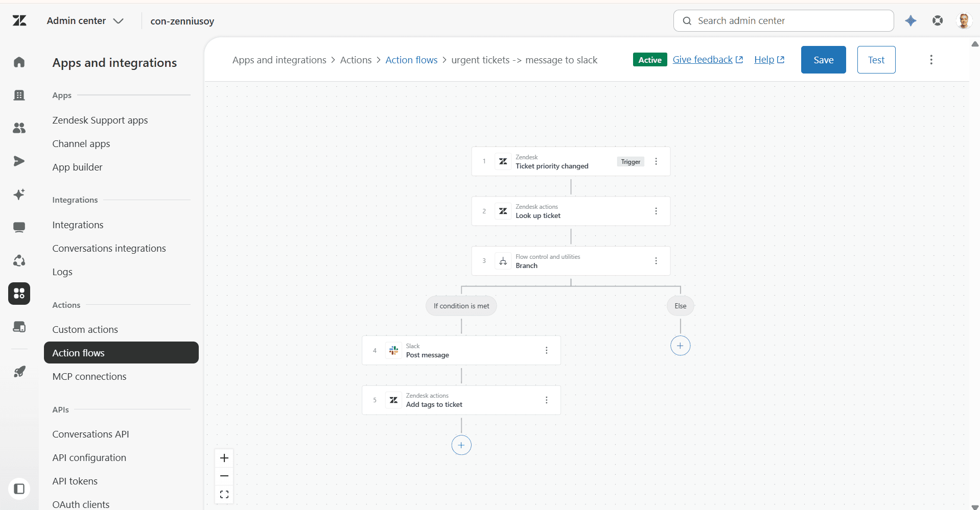Viewport: 980px width, 510px height.
Task: Click the Slack icon on Post message step
Action: [393, 350]
